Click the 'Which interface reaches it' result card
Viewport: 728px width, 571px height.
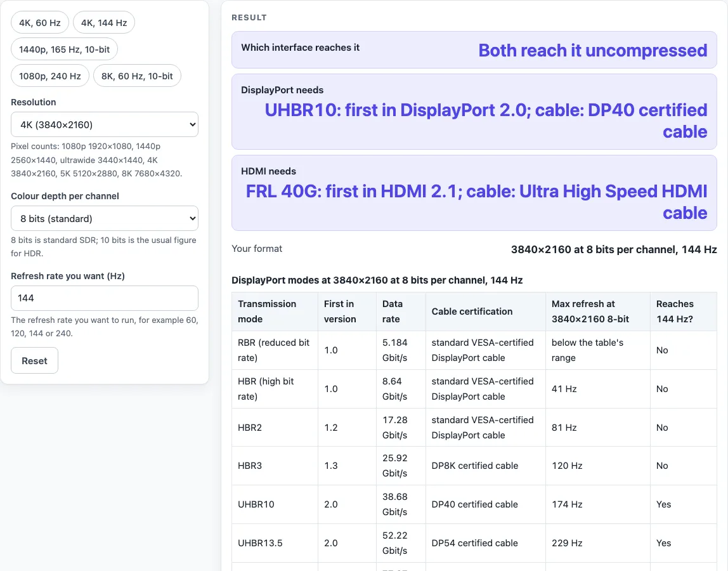click(x=474, y=50)
